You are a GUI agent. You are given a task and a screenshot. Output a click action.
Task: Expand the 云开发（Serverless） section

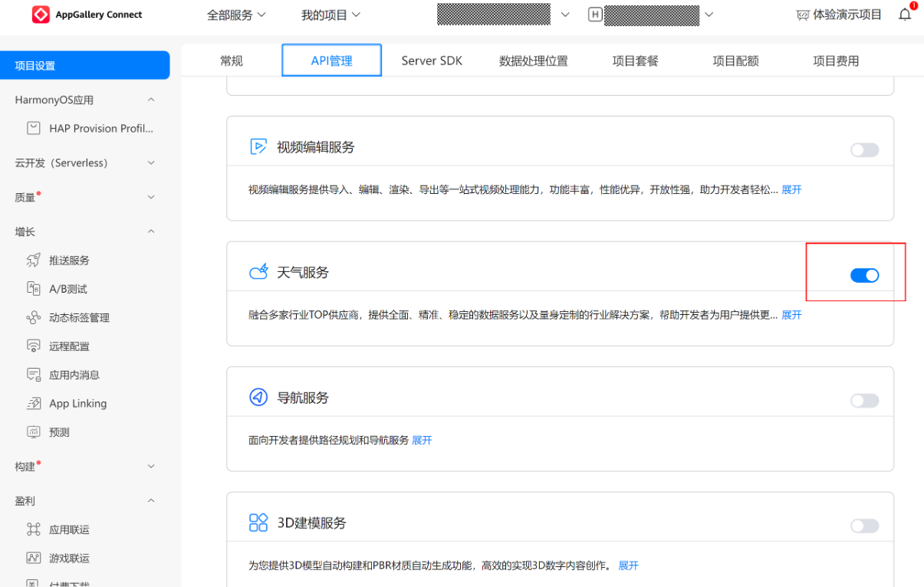point(151,163)
